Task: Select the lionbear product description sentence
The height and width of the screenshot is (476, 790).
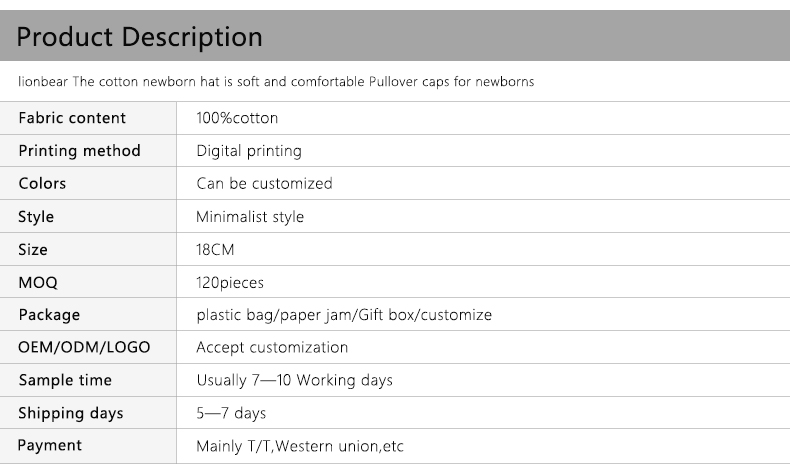Action: click(276, 82)
